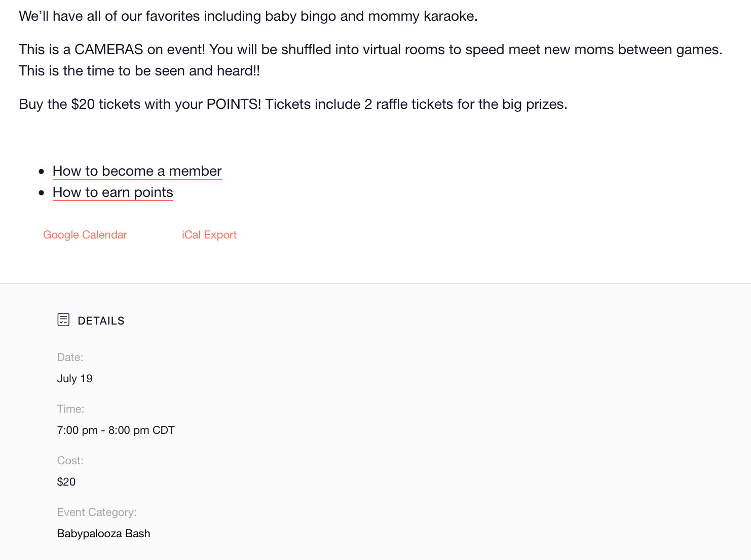Open the How to become a member link
This screenshot has width=751, height=560.
click(137, 171)
